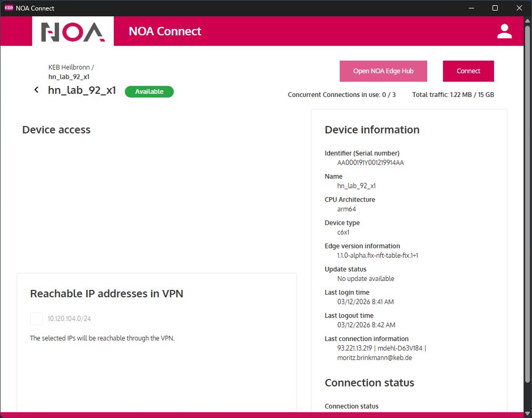The height and width of the screenshot is (418, 532).
Task: Click the KEB app icon in title bar
Action: click(x=8, y=8)
